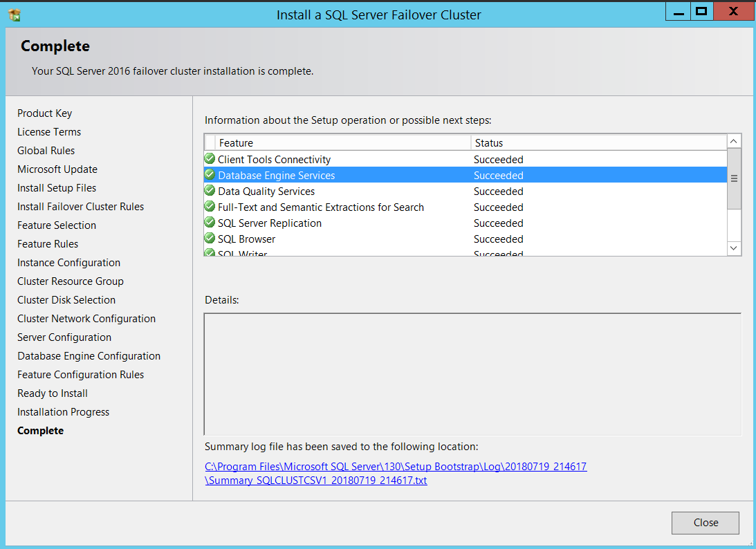
Task: Click the Feature Selection step in sidebar
Action: [57, 225]
